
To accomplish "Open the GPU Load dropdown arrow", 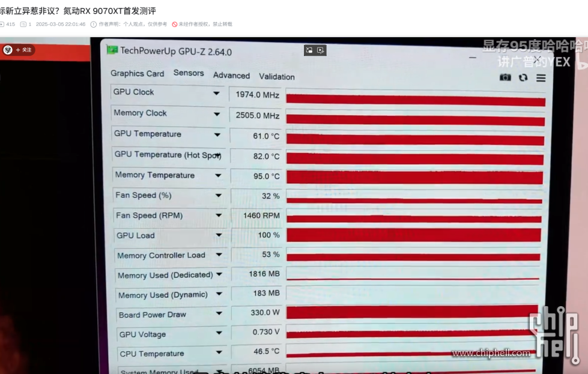I will coord(219,235).
